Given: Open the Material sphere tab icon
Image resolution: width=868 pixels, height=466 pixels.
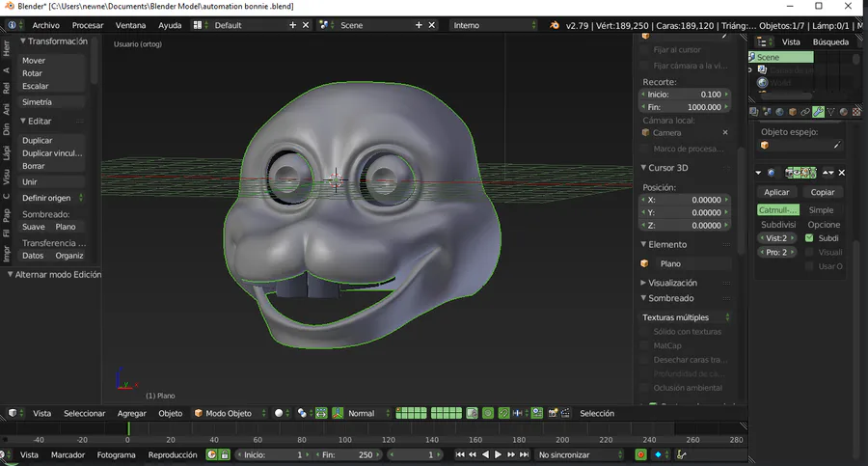Looking at the screenshot, I should pos(844,112).
